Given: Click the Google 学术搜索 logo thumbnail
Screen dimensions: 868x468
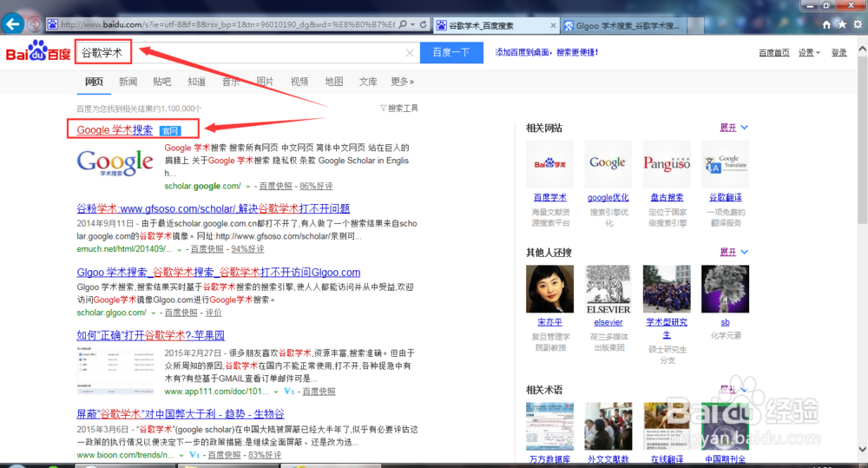Looking at the screenshot, I should (115, 163).
